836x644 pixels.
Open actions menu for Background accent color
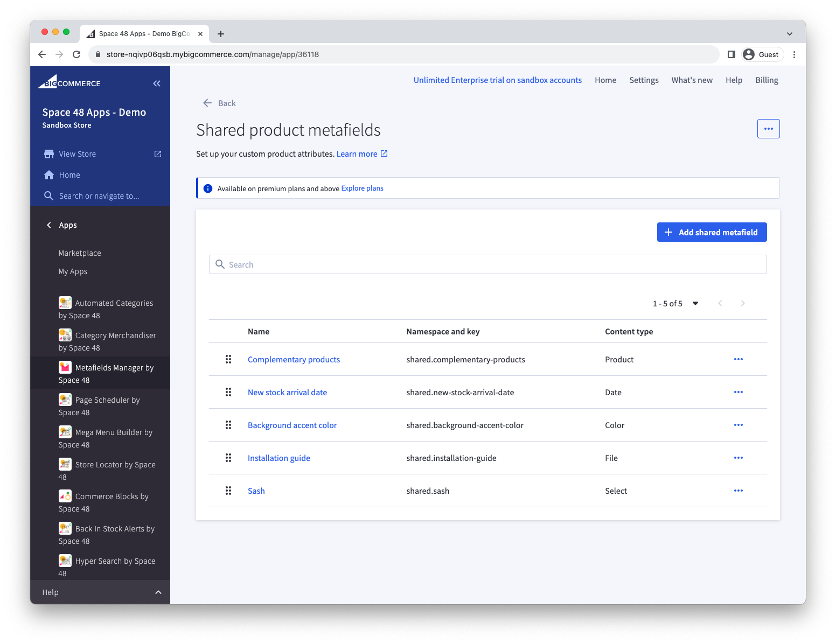click(739, 425)
